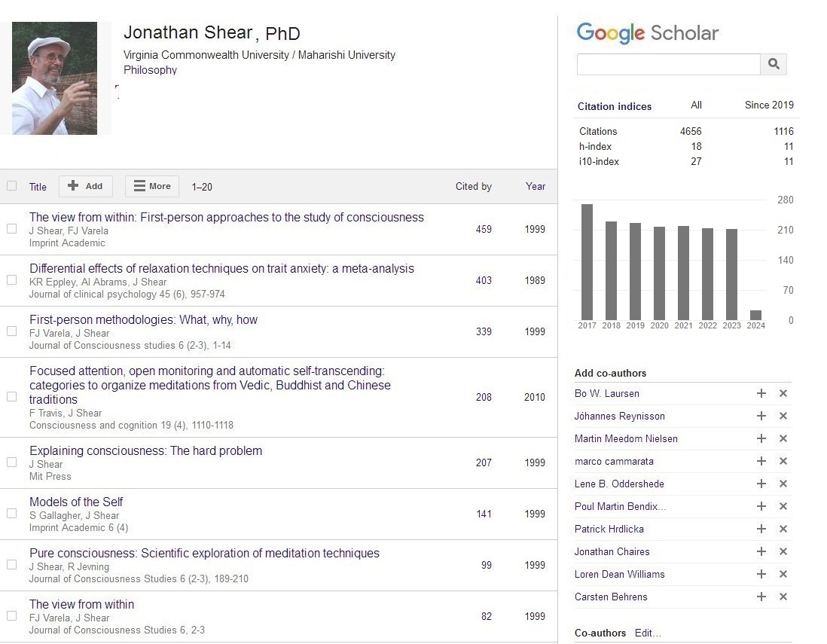Dismiss Patrick Hrdlicka co-author suggestion
The height and width of the screenshot is (644, 827).
[x=783, y=529]
